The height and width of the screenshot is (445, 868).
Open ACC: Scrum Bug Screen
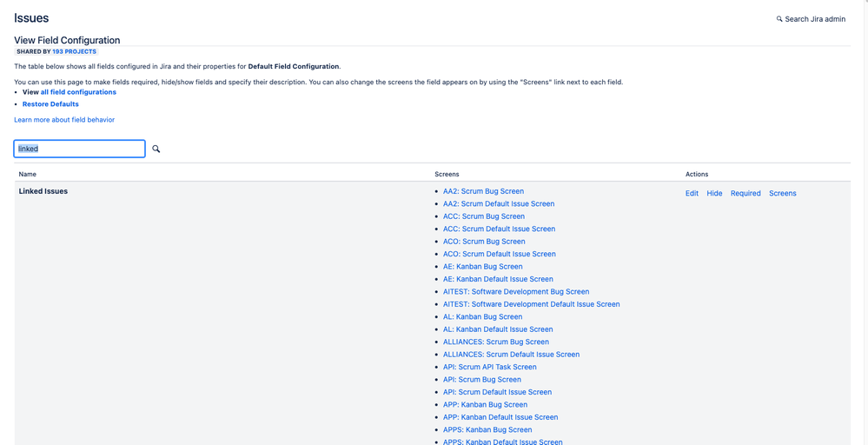tap(484, 216)
